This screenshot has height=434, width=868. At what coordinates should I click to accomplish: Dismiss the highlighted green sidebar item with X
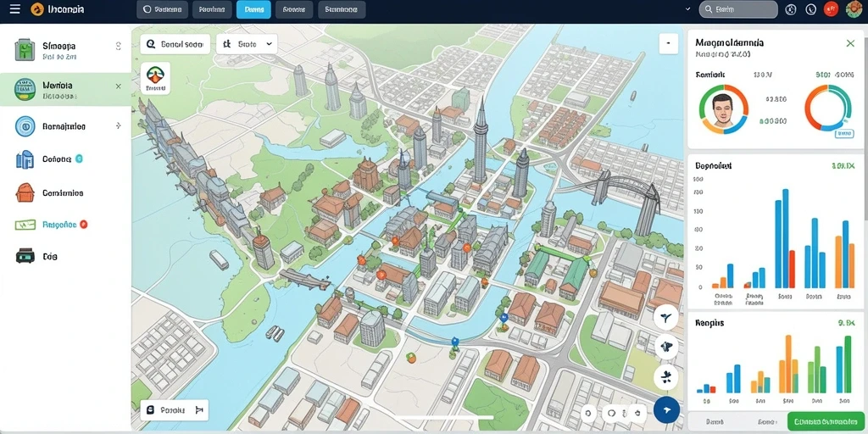click(x=118, y=86)
